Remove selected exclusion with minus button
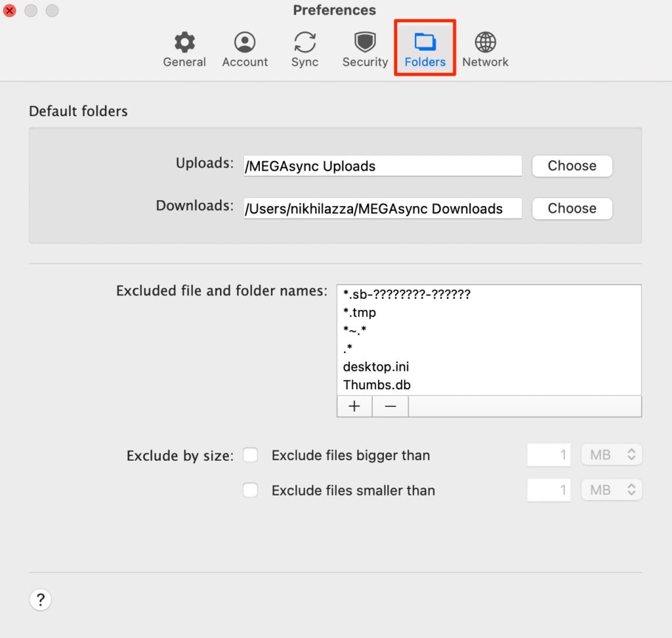Viewport: 672px width, 638px height. click(390, 406)
